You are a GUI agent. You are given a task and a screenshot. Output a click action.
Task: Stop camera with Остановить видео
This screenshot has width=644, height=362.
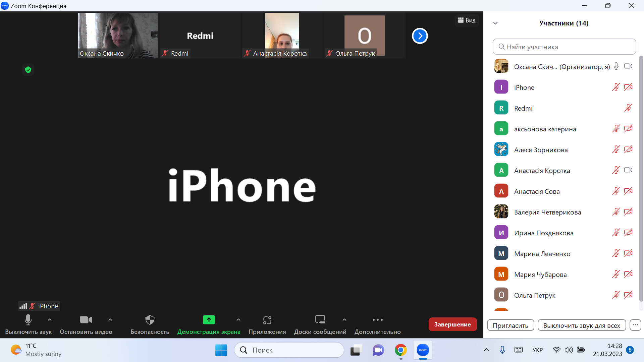[86, 324]
